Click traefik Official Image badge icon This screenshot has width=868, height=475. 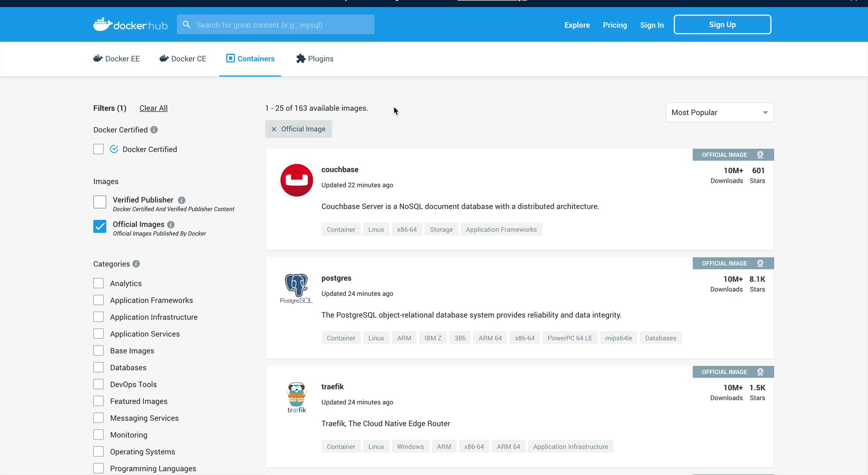pyautogui.click(x=760, y=372)
